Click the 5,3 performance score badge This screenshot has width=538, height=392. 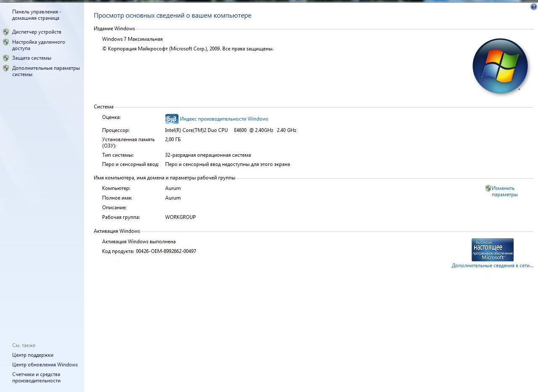point(171,119)
